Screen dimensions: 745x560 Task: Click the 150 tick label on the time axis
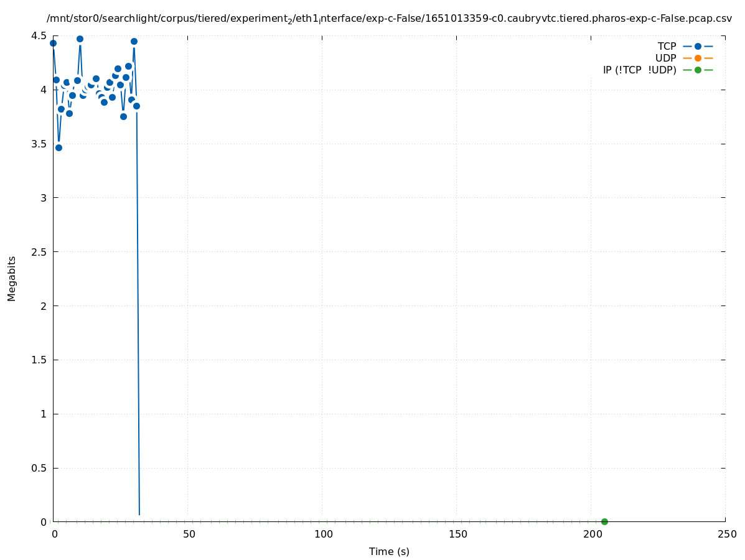coord(457,534)
